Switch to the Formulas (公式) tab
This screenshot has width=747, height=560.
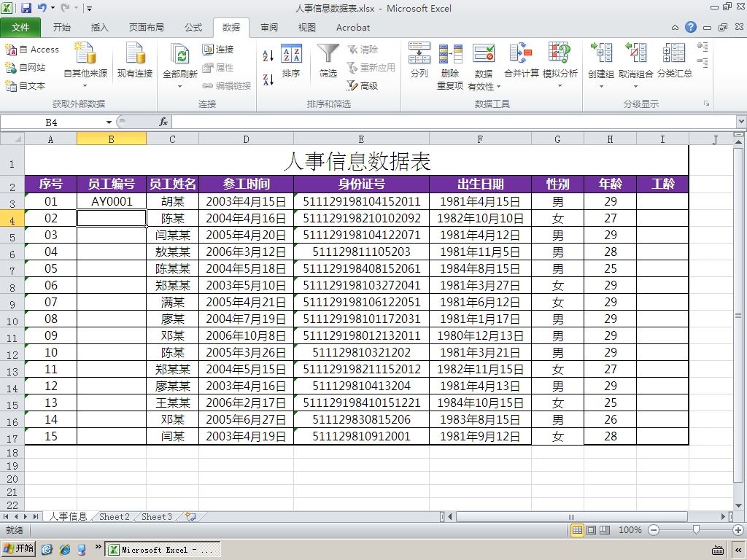pyautogui.click(x=193, y=27)
